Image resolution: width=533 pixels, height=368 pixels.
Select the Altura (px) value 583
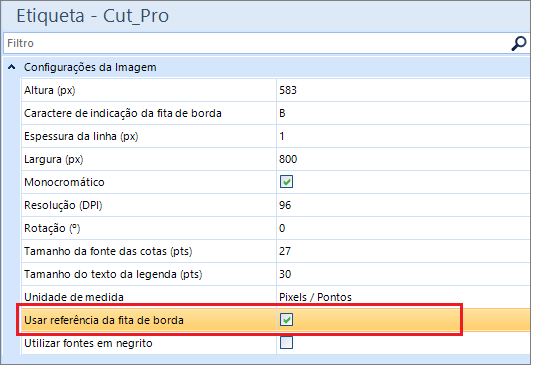coord(404,90)
